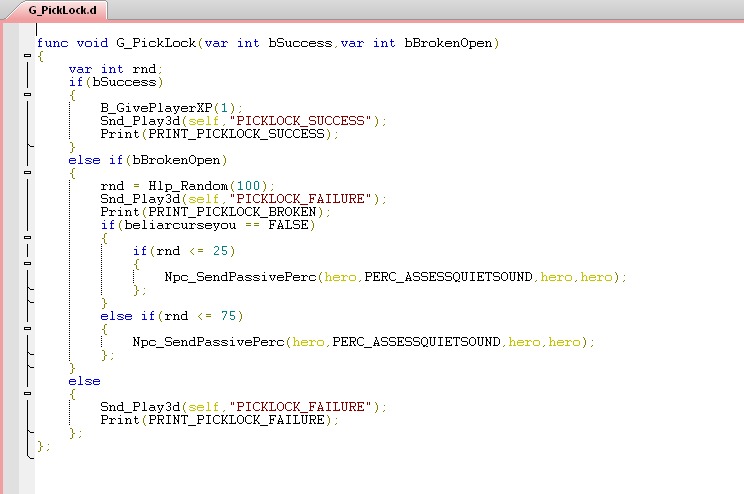
Task: Click the Hlp_Random(100) call
Action: (208, 186)
